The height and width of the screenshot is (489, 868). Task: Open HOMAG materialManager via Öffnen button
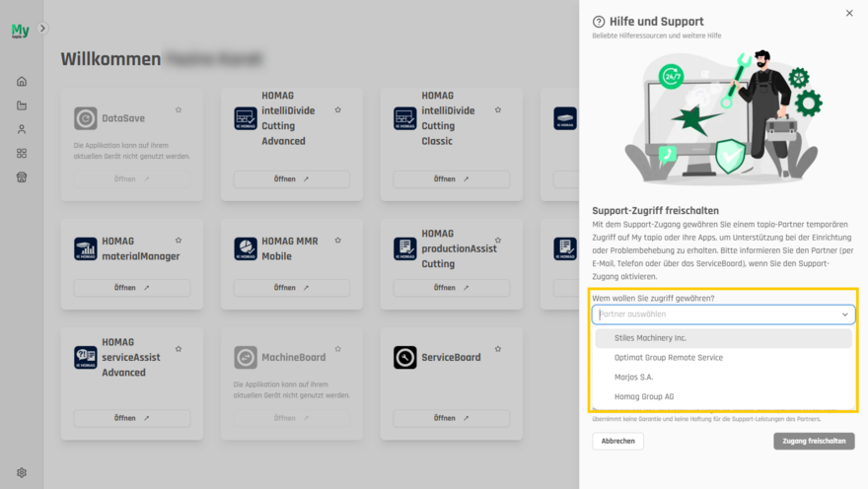[132, 288]
